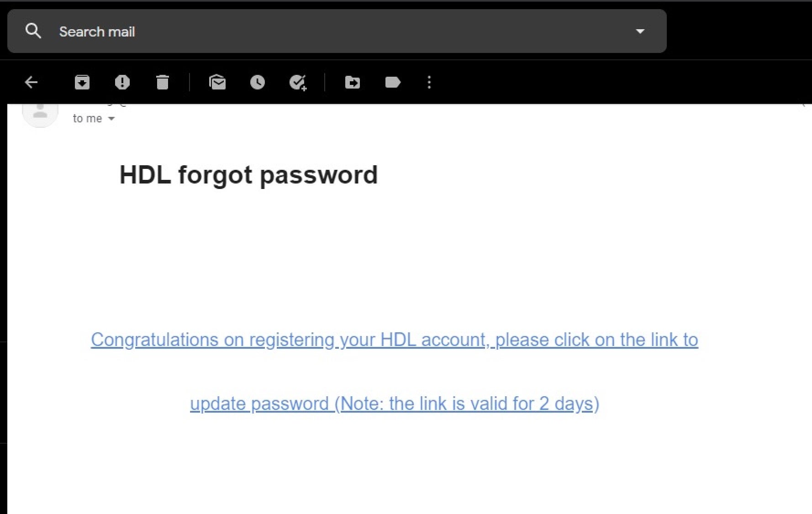Go back to inbox with back arrow
This screenshot has height=514, width=812.
31,82
